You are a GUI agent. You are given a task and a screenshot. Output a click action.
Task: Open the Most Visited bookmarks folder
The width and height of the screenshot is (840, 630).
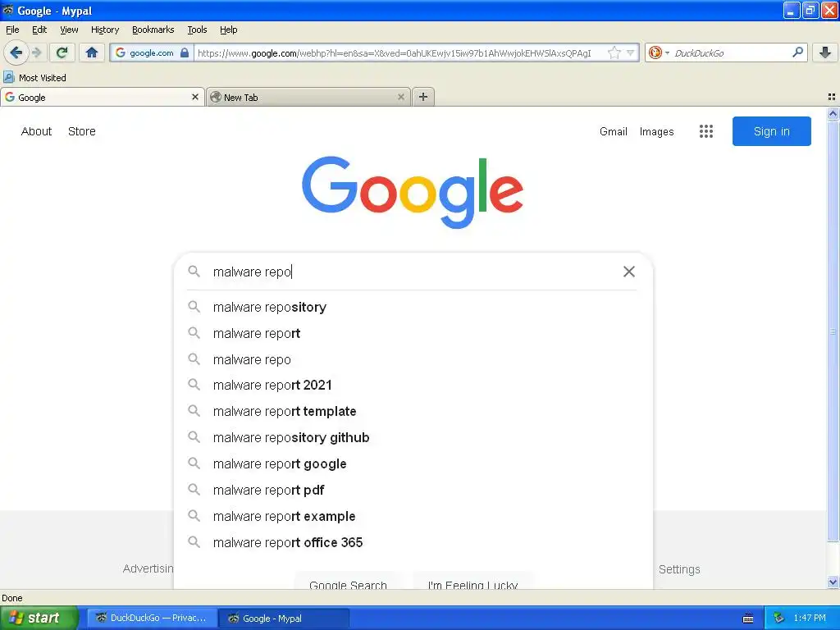(x=35, y=78)
